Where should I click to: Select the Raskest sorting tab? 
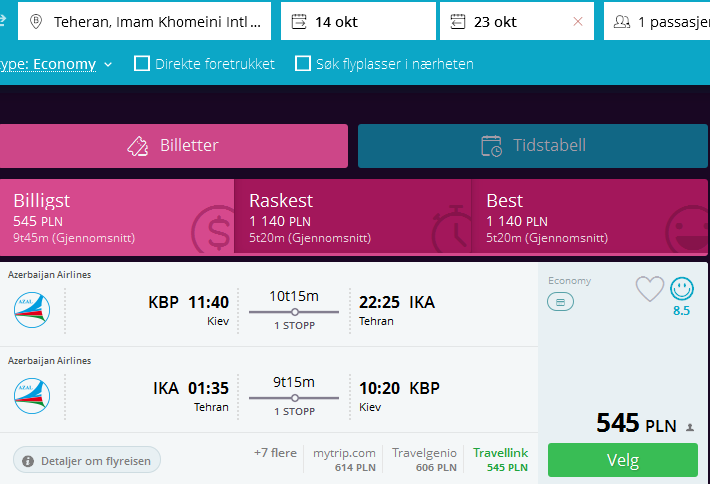click(353, 216)
